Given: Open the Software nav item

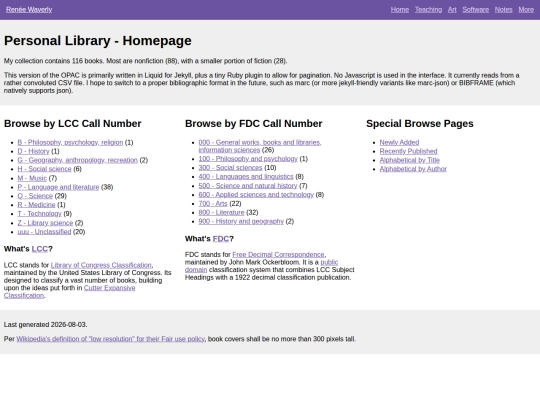Looking at the screenshot, I should pyautogui.click(x=476, y=10).
